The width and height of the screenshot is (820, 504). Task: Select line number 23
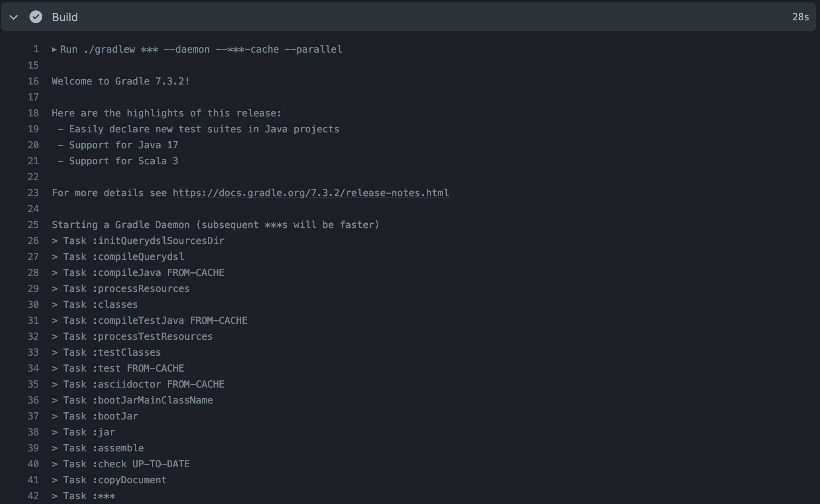33,193
